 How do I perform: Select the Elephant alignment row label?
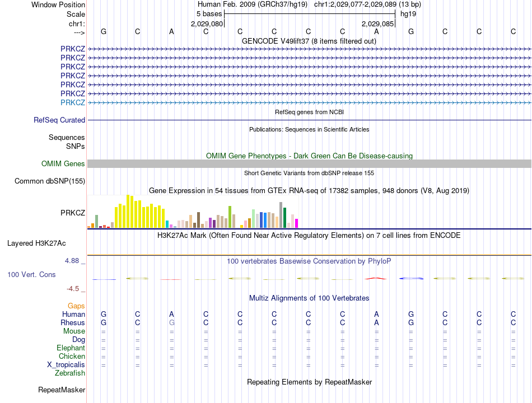[x=71, y=348]
